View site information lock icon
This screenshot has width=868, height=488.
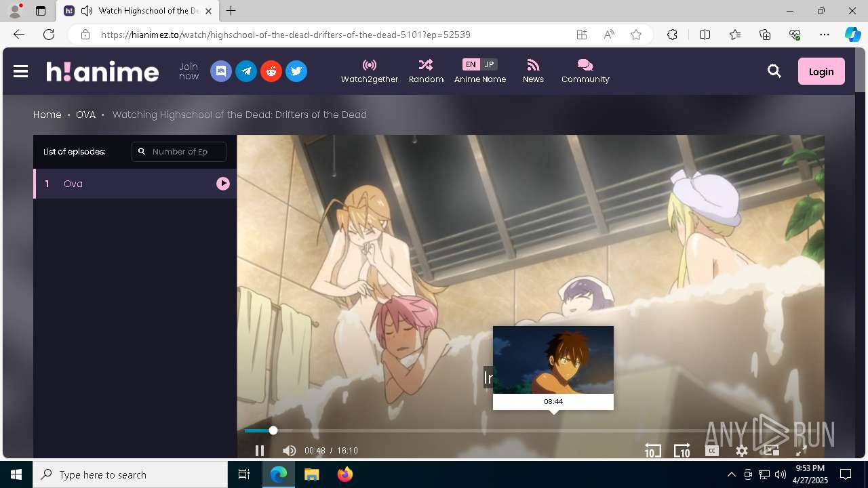click(85, 35)
